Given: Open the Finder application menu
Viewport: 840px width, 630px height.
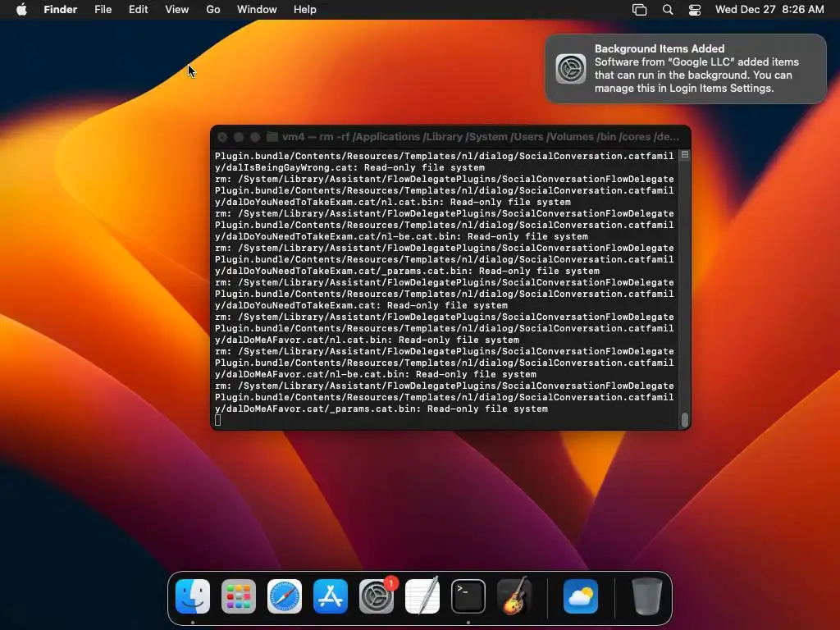Looking at the screenshot, I should tap(61, 10).
